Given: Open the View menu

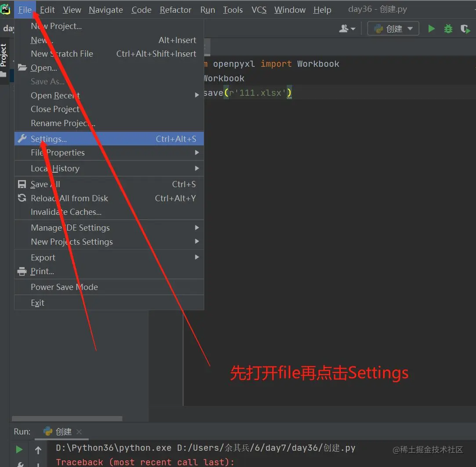Looking at the screenshot, I should [x=72, y=10].
